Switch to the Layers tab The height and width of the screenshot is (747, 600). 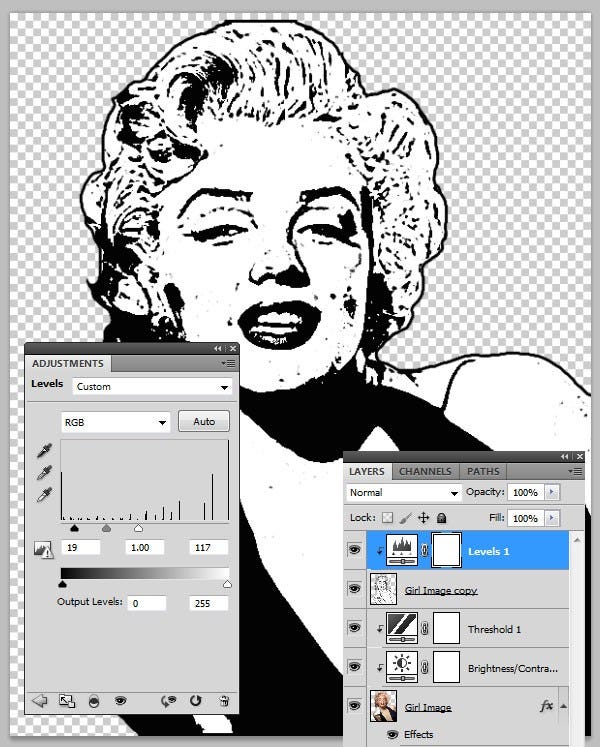tap(366, 472)
